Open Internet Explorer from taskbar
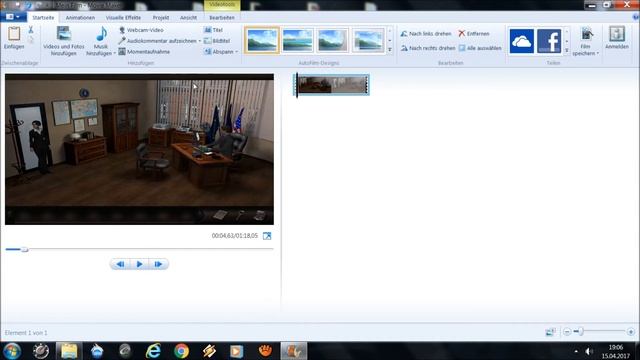 (x=153, y=351)
